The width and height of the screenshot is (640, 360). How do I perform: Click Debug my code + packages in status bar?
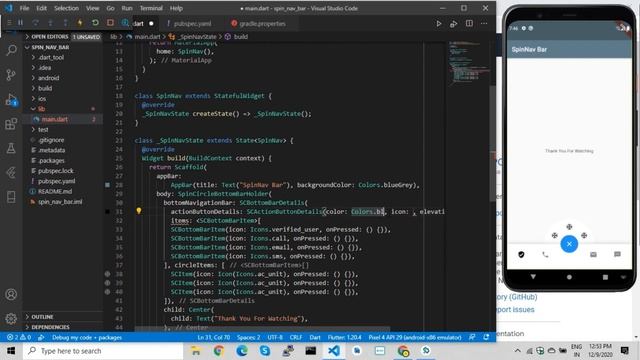[87, 338]
